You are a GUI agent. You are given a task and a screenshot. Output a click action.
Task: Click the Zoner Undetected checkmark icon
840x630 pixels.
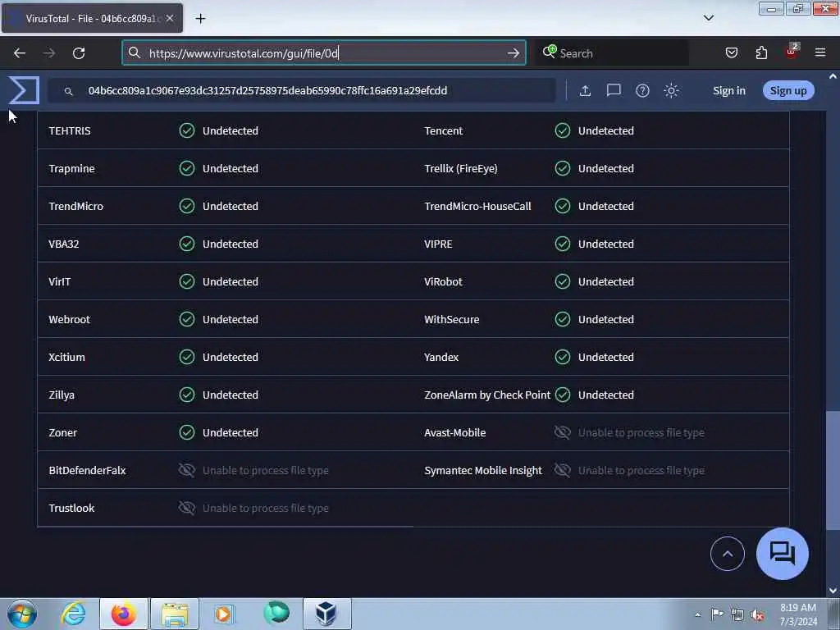pos(187,432)
